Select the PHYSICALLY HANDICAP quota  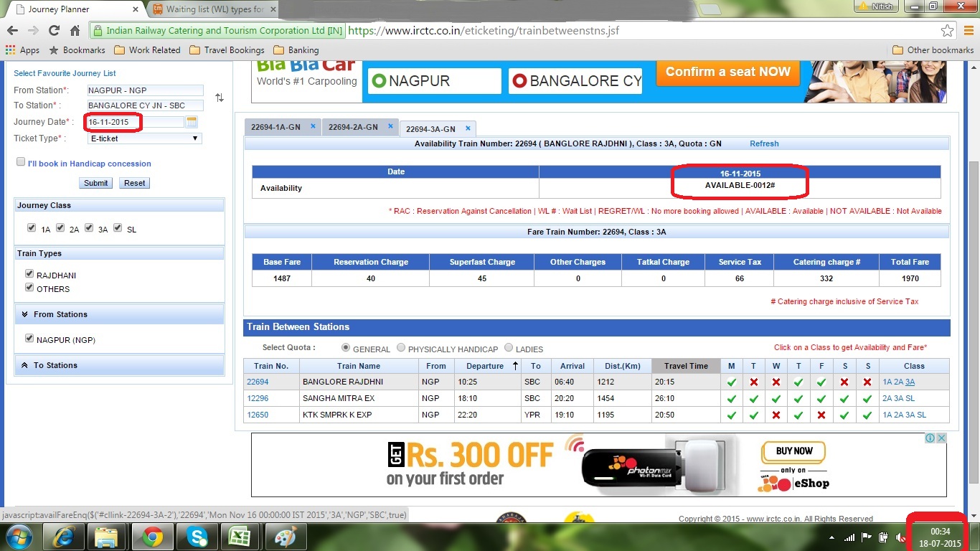(401, 348)
